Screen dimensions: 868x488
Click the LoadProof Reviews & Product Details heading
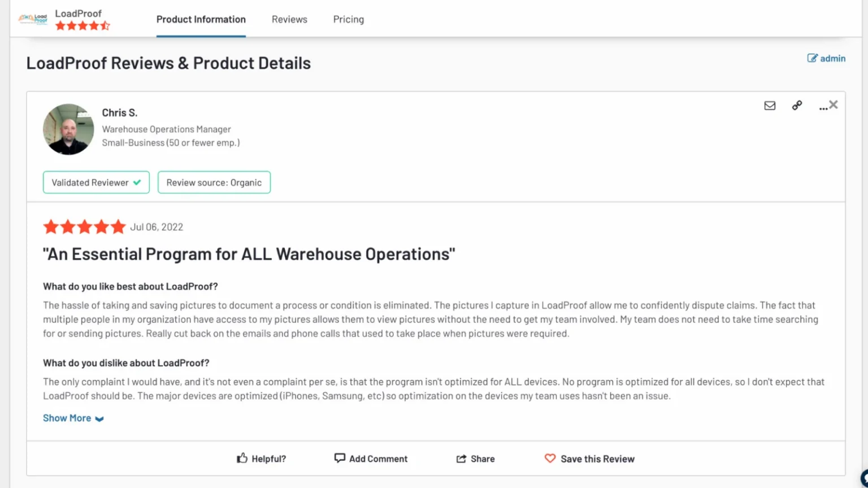pos(168,63)
